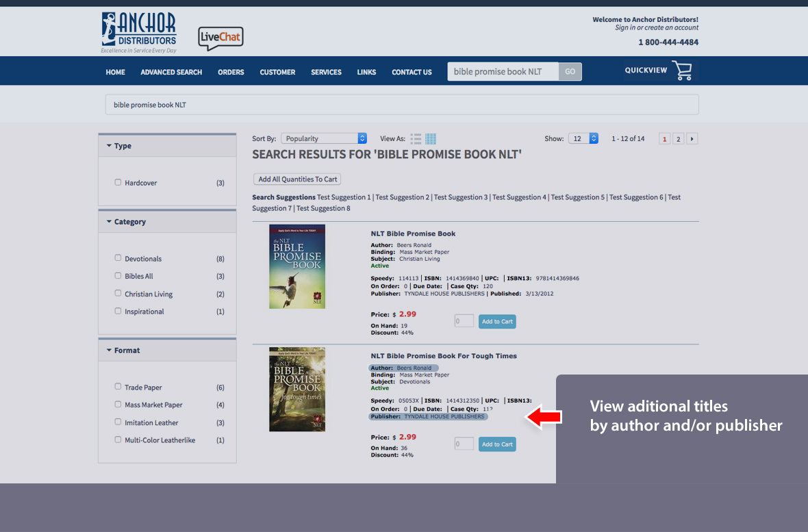The width and height of the screenshot is (808, 532).
Task: Check the Hardcover type filter
Action: [x=118, y=182]
